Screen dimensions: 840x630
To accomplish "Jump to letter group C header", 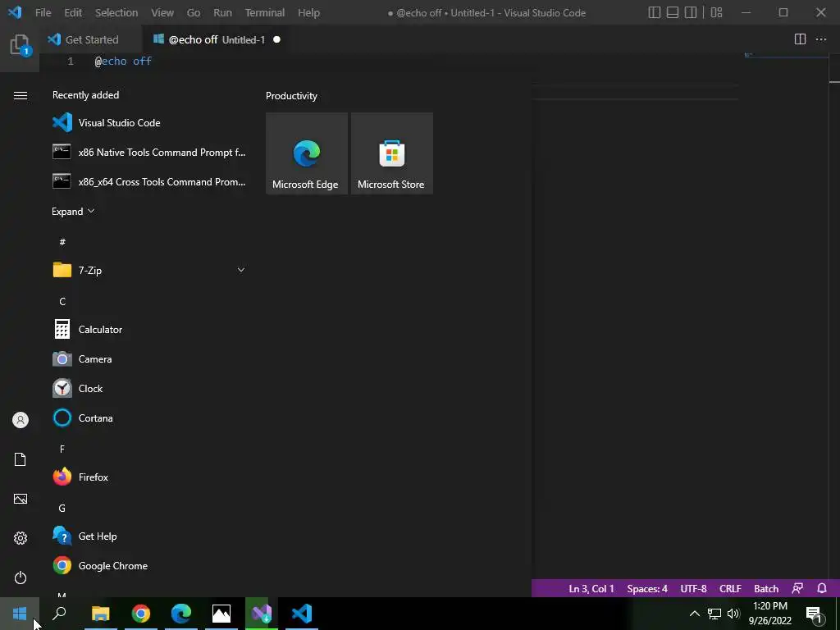I will [x=62, y=302].
